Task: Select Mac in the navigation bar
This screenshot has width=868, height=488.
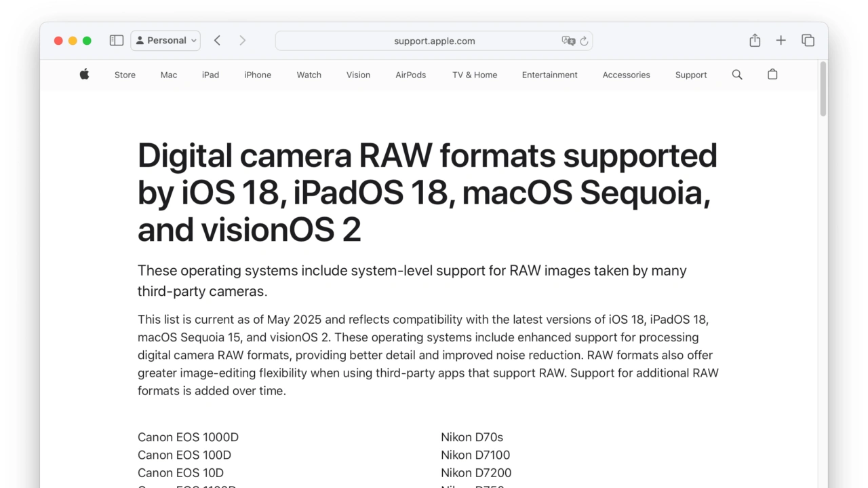Action: pos(169,75)
